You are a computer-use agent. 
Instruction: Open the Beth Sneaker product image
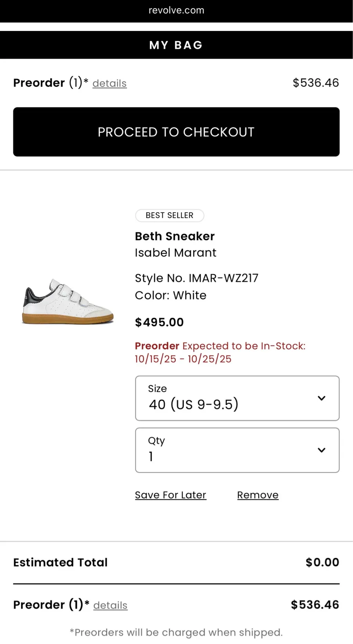(68, 301)
